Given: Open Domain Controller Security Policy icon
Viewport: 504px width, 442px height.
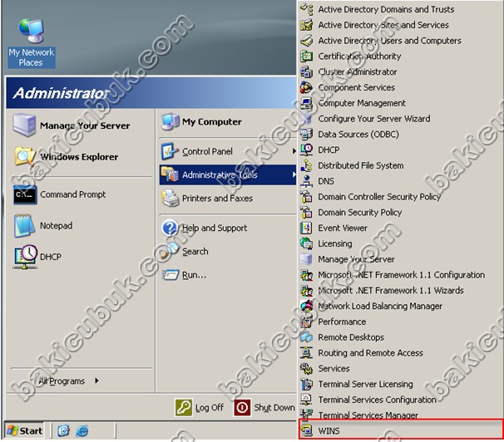Looking at the screenshot, I should pos(307,196).
